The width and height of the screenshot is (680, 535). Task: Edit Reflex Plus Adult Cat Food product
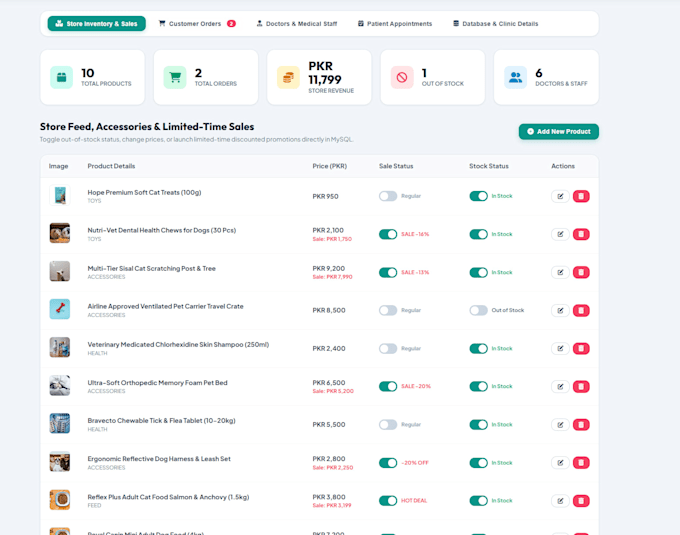(x=560, y=501)
